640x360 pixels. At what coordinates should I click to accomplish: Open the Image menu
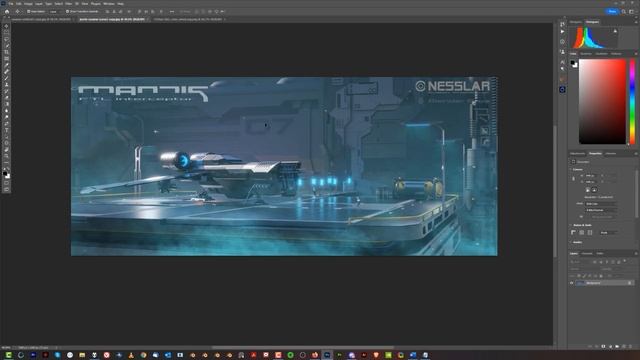28,4
